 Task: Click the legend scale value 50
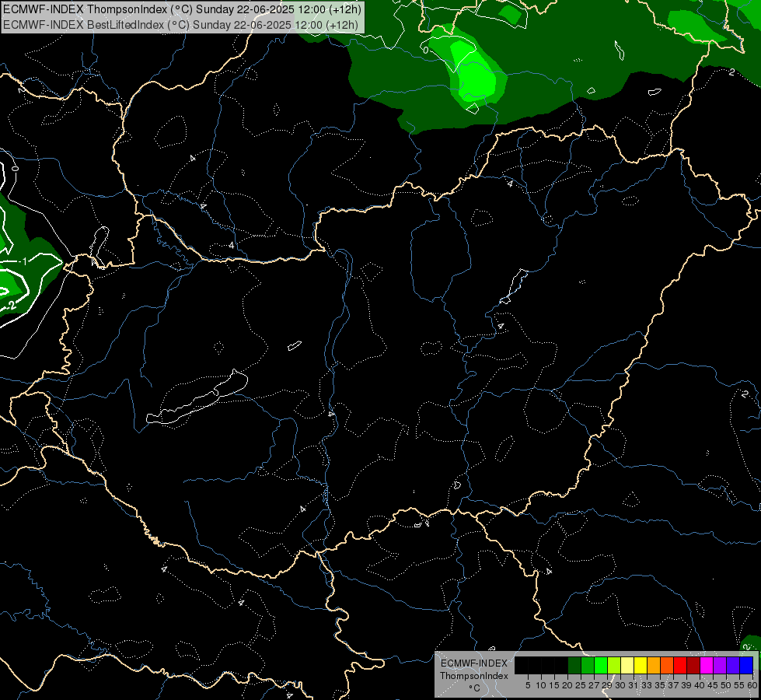point(726,685)
